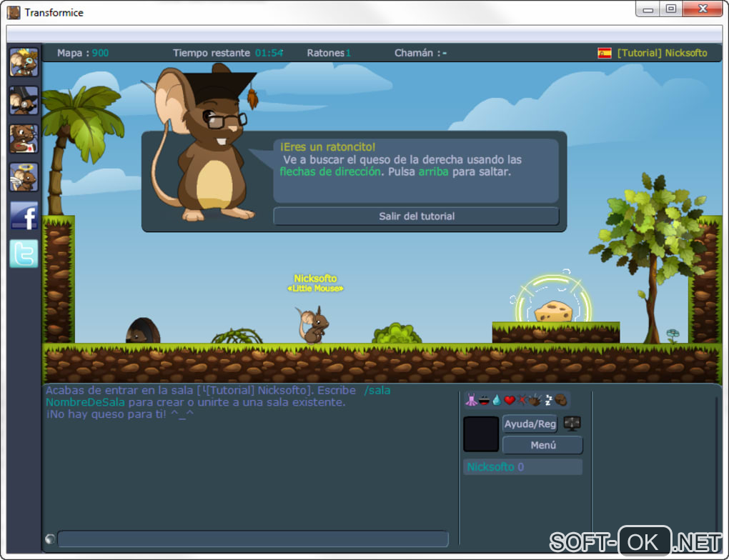Click the red heart kiss emote icon
729x560 pixels.
coord(510,400)
